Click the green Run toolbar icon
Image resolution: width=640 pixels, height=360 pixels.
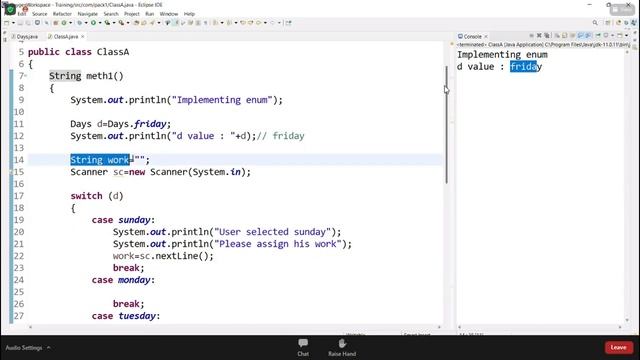pos(93,23)
